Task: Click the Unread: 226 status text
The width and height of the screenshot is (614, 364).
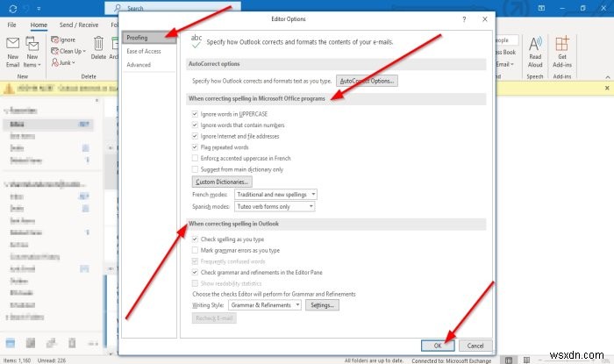Action: pyautogui.click(x=52, y=360)
